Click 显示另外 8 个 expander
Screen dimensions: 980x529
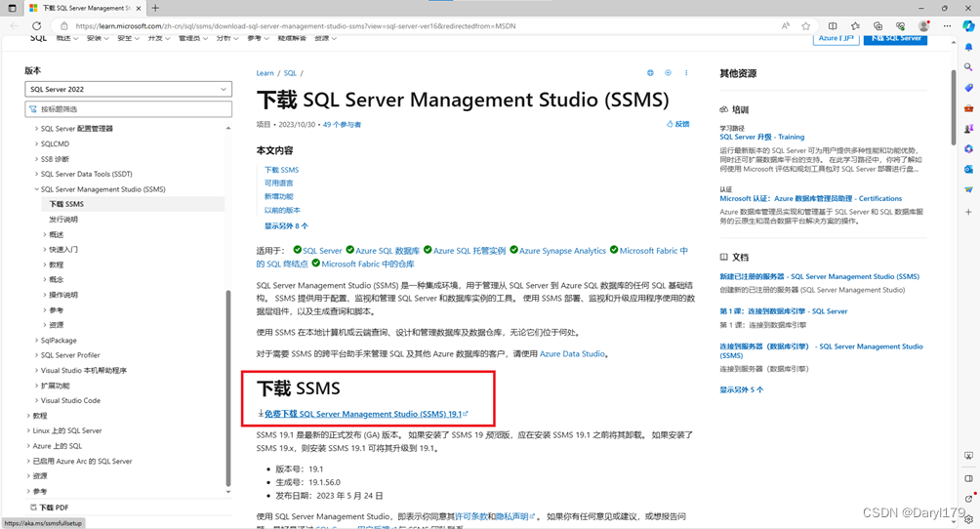click(286, 225)
